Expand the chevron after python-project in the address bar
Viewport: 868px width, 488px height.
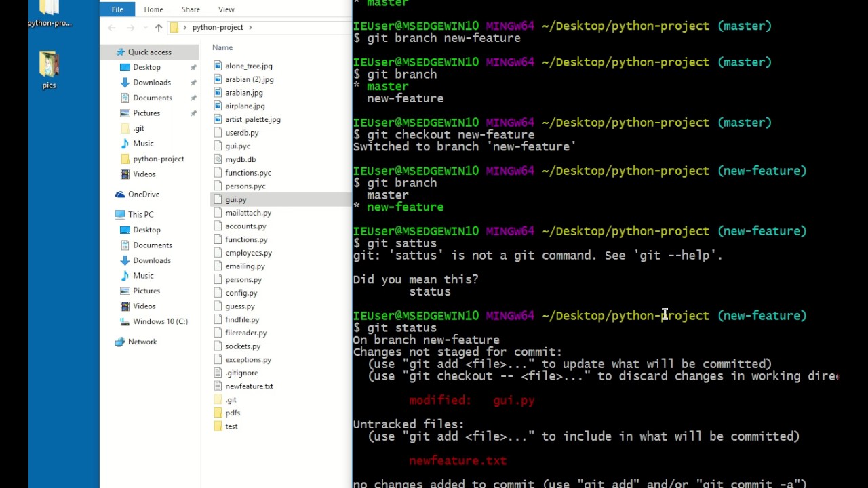[250, 28]
